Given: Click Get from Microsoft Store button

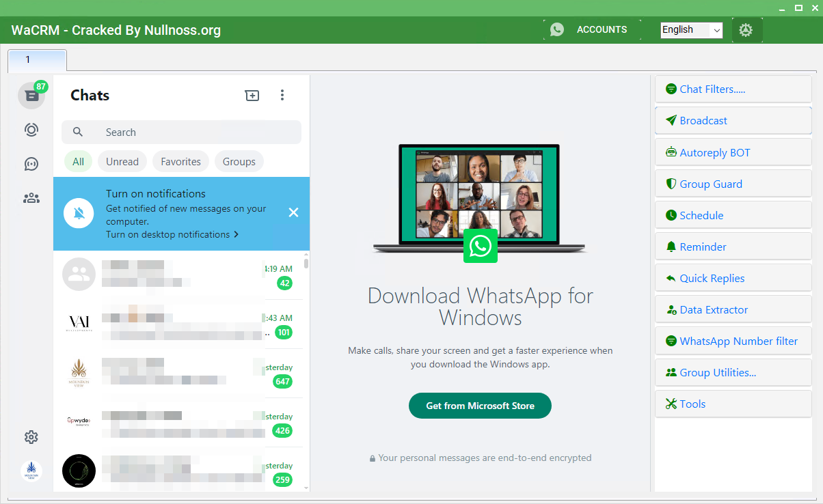Looking at the screenshot, I should [480, 406].
